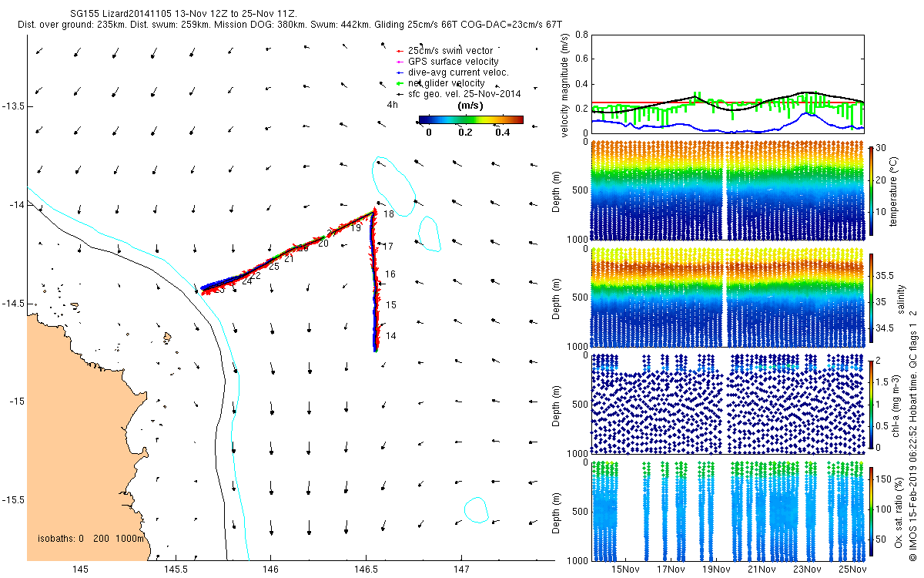This screenshot has width=924, height=578.
Task: Click the map velocity (m/s) colorbar
Action: point(471,119)
